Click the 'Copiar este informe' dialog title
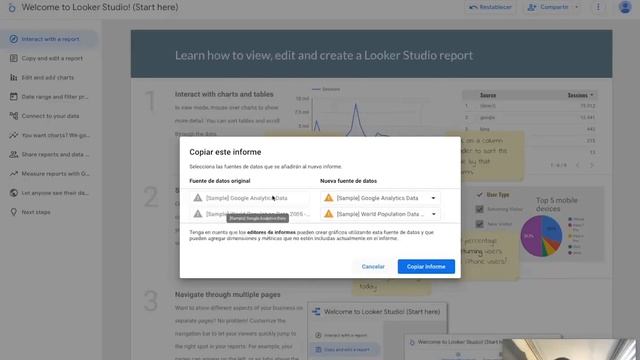Image resolution: width=640 pixels, height=360 pixels. coord(225,152)
